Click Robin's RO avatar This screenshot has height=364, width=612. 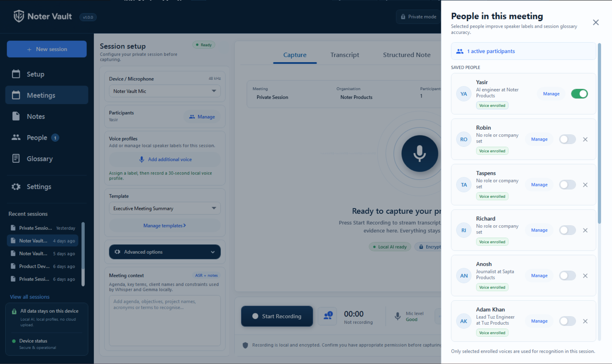[464, 139]
